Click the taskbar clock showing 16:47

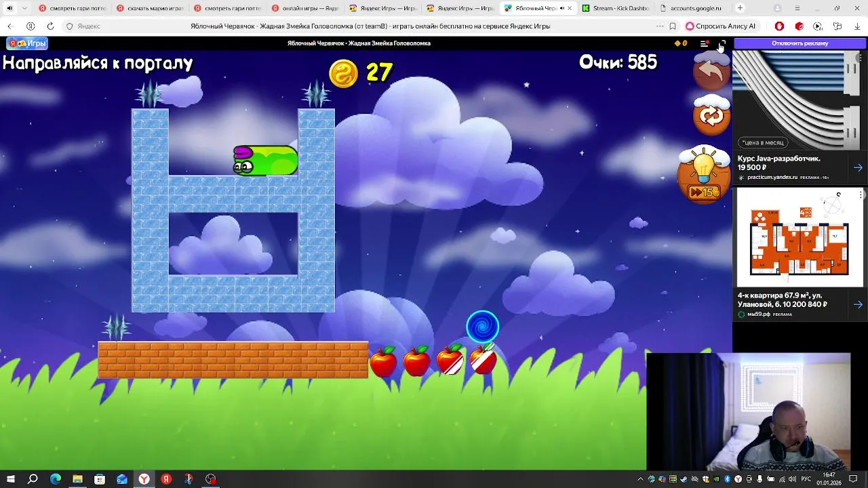(829, 479)
